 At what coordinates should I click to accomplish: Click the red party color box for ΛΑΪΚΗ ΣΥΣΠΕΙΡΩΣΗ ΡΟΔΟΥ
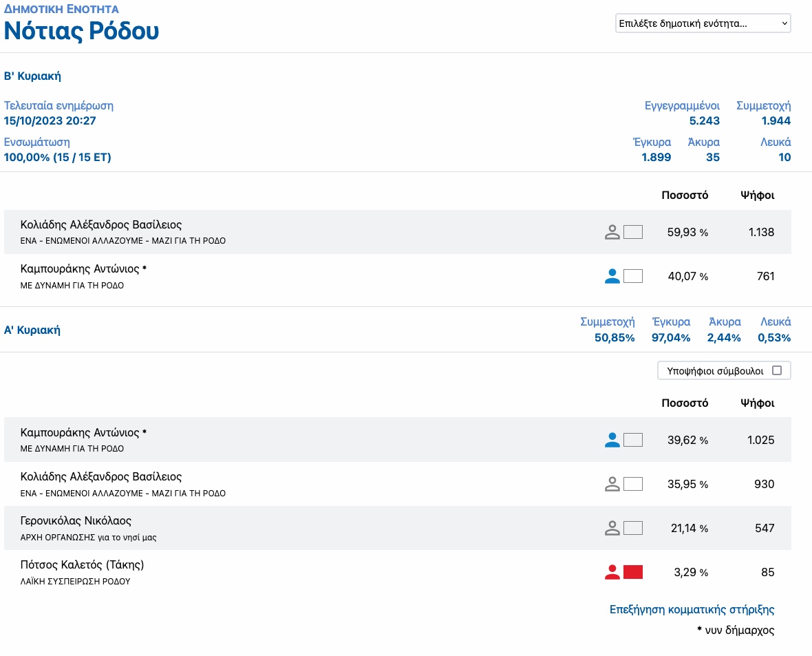(633, 572)
